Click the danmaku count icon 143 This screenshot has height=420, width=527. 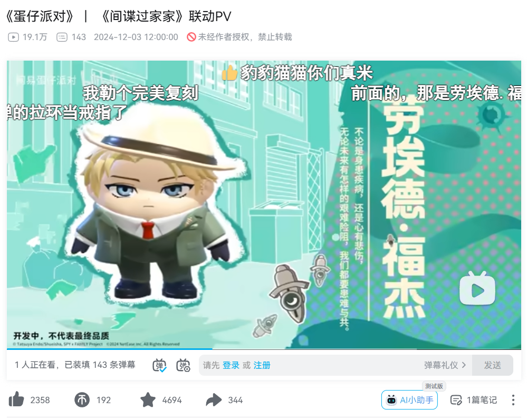[62, 37]
